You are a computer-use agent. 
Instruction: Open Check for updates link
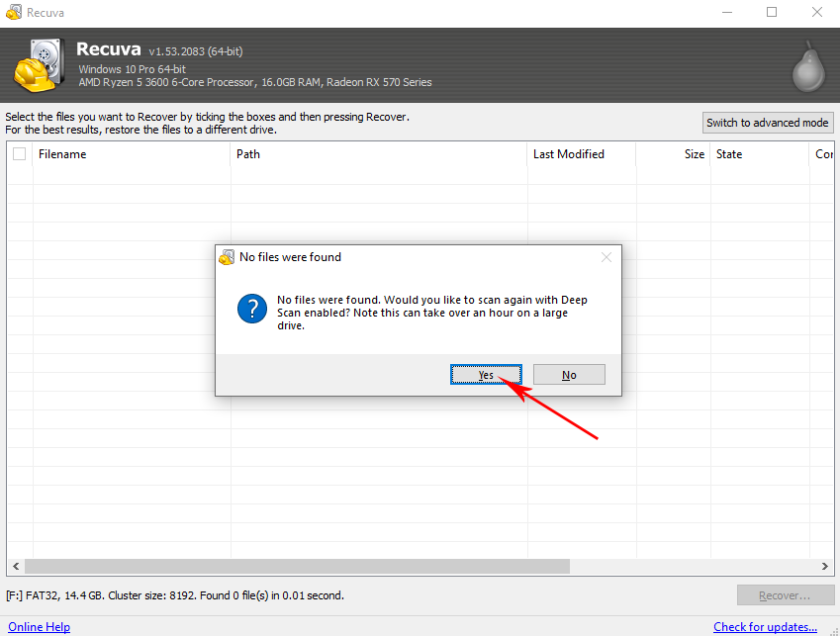[x=765, y=627]
